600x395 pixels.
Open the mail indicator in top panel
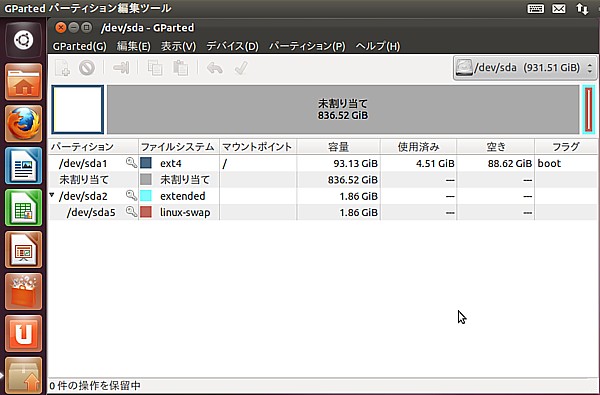pos(559,8)
